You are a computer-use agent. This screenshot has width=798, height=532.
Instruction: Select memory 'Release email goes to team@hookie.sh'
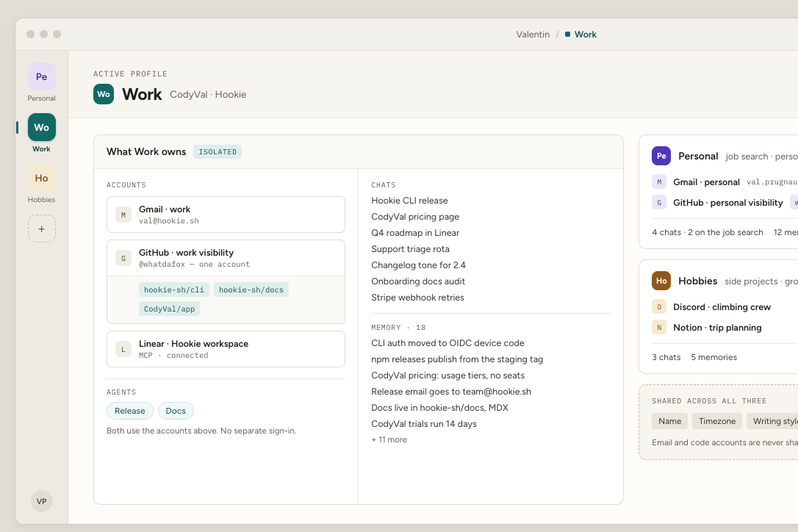[x=451, y=392]
